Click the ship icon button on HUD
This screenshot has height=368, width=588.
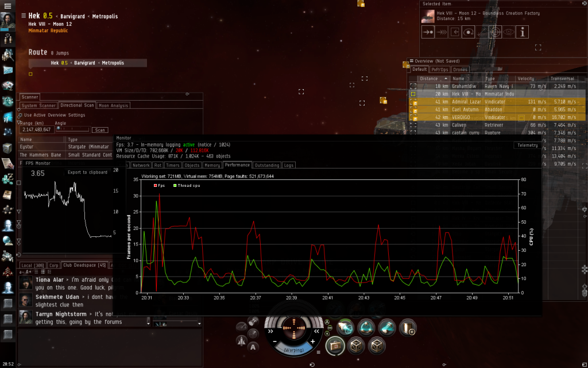(x=242, y=341)
